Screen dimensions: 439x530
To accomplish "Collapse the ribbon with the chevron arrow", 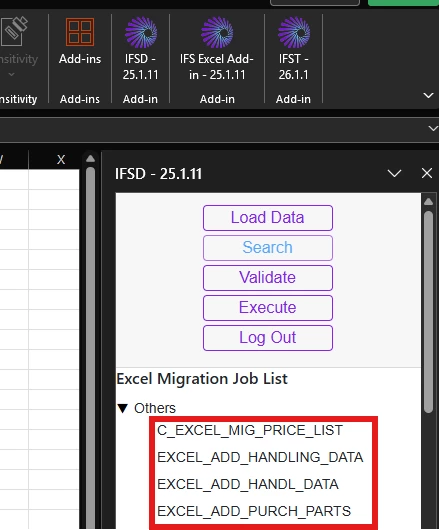I will [x=428, y=95].
